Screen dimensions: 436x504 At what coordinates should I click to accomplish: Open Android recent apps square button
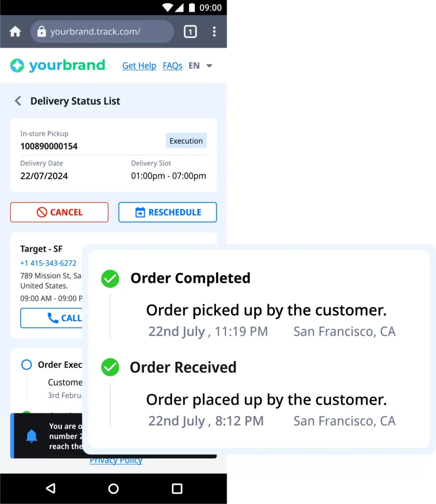click(x=177, y=488)
